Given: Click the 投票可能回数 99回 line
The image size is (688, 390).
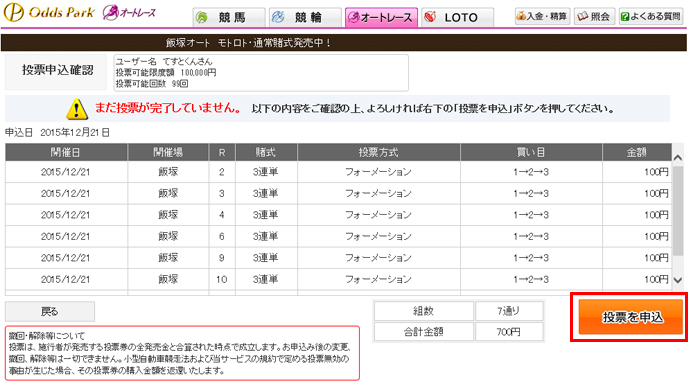Looking at the screenshot, I should tap(152, 83).
